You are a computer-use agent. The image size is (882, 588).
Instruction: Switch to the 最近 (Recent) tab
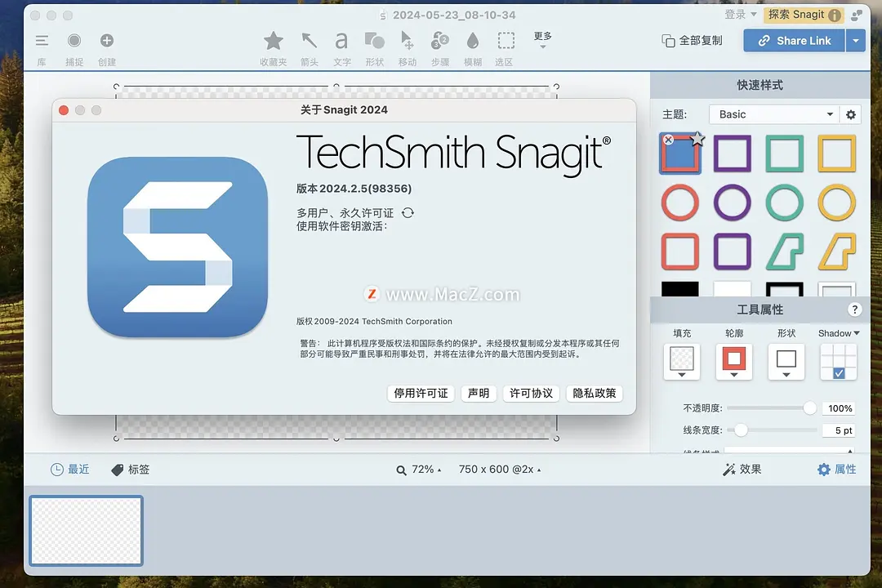(69, 470)
